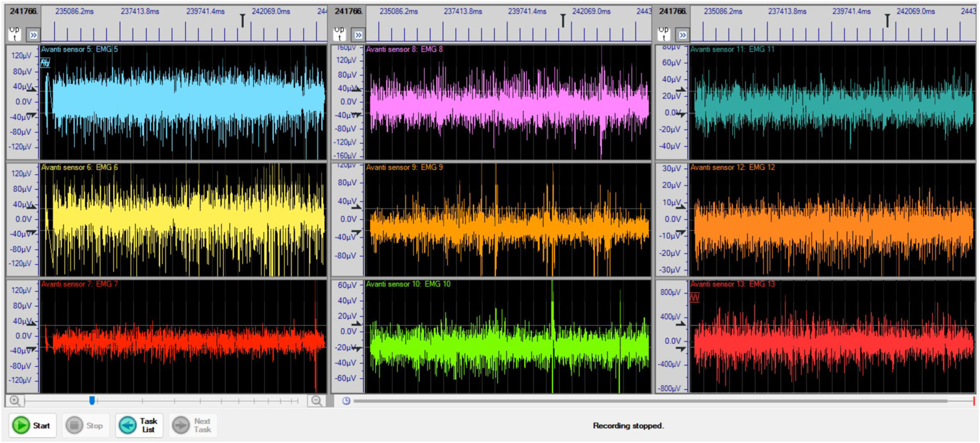Click the upper threshold arrow on EMG 6 axis

tap(32, 206)
